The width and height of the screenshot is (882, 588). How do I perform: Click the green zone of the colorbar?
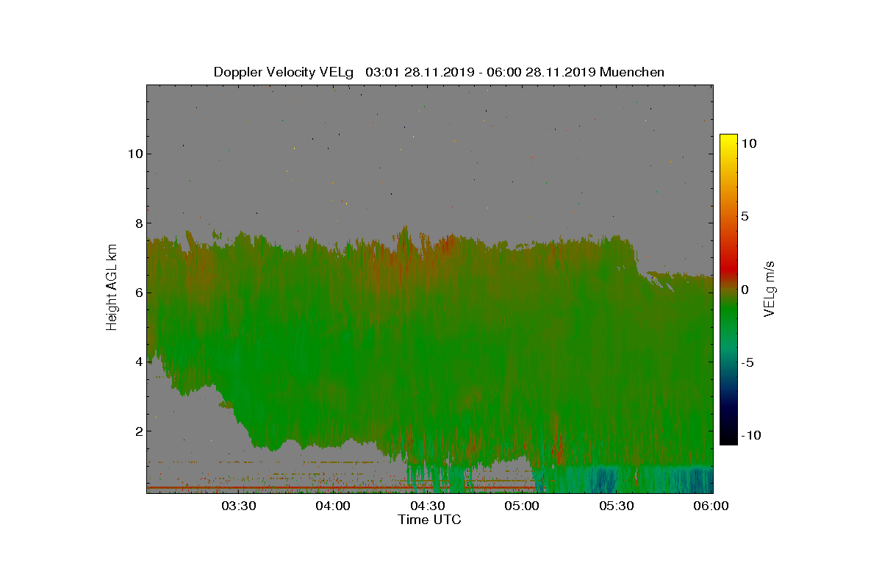point(728,316)
